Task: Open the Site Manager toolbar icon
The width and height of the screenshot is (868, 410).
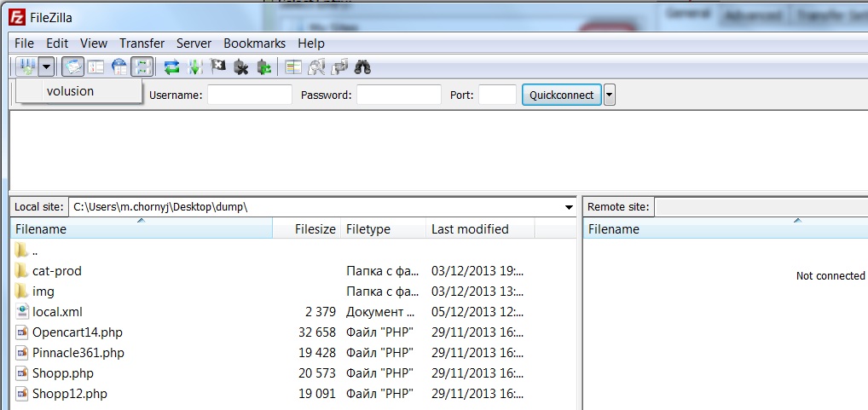Action: point(26,67)
